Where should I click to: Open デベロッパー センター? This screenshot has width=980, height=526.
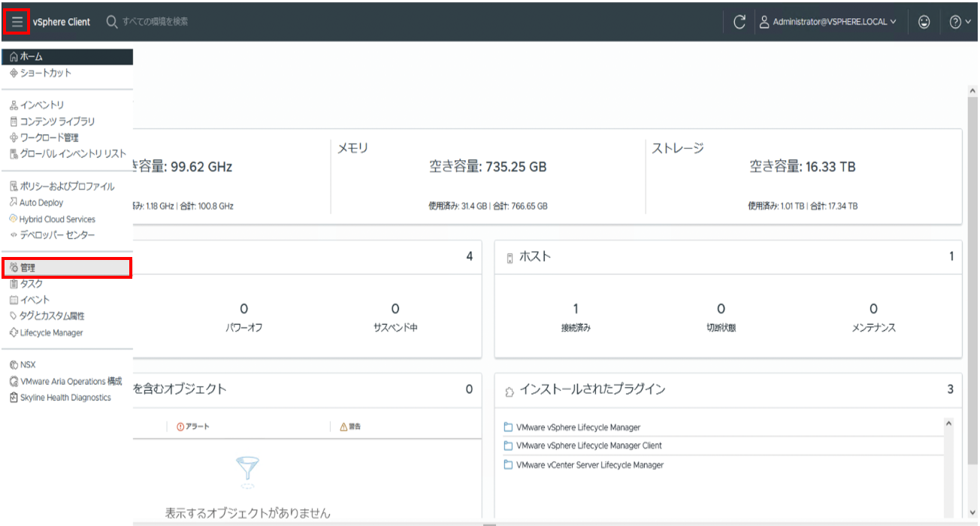[67, 235]
